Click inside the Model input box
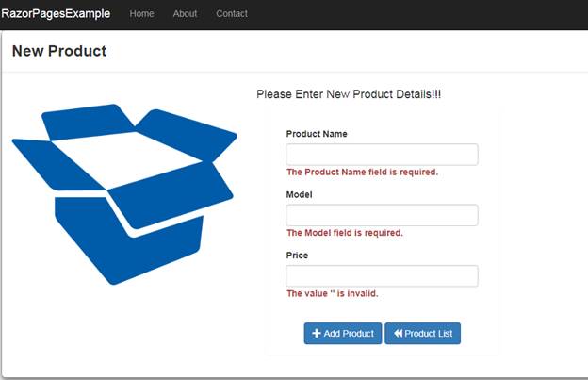 (x=382, y=215)
